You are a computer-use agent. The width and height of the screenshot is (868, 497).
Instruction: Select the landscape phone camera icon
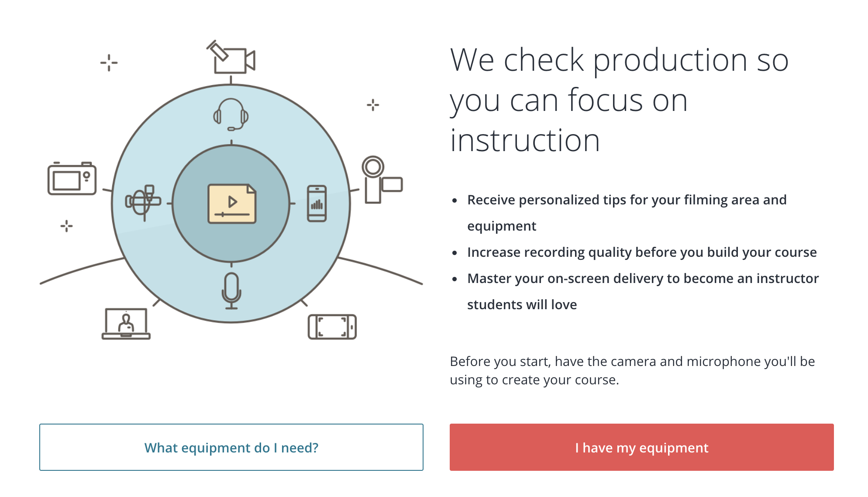[332, 327]
